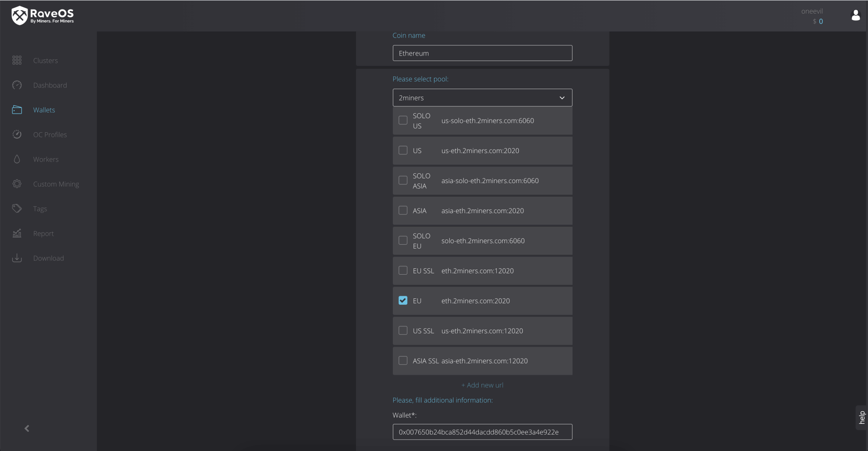Check the US us-eth.2miners.com:2020 box
The height and width of the screenshot is (451, 868).
tap(403, 150)
